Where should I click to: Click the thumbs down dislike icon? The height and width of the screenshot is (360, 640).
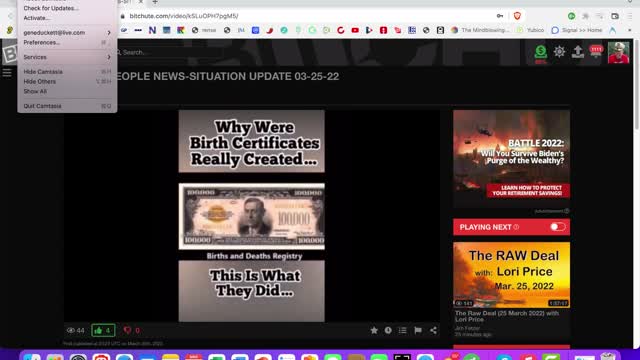pyautogui.click(x=127, y=330)
